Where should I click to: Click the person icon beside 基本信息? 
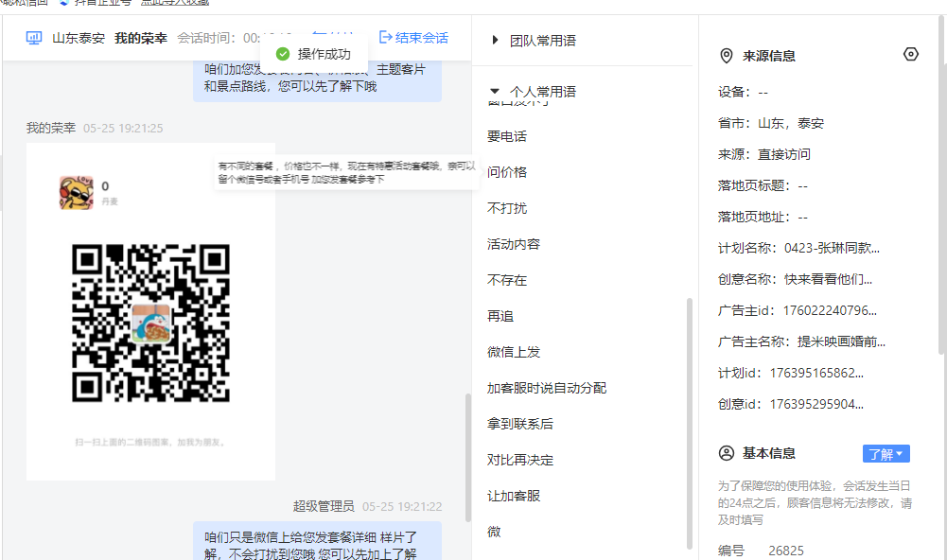click(x=727, y=453)
